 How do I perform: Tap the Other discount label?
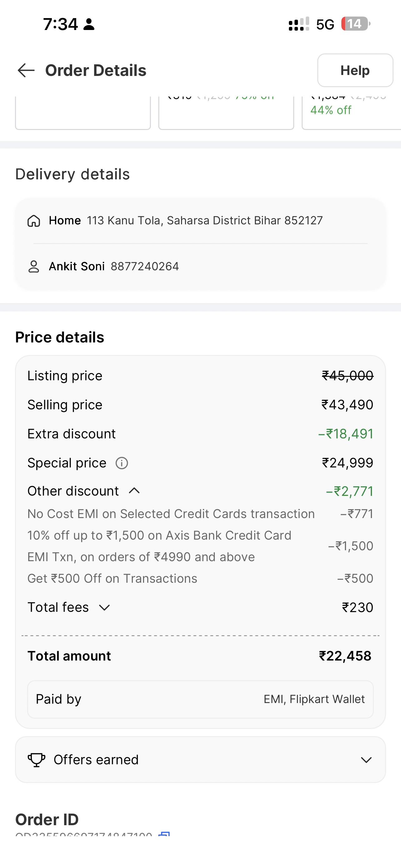(x=73, y=491)
